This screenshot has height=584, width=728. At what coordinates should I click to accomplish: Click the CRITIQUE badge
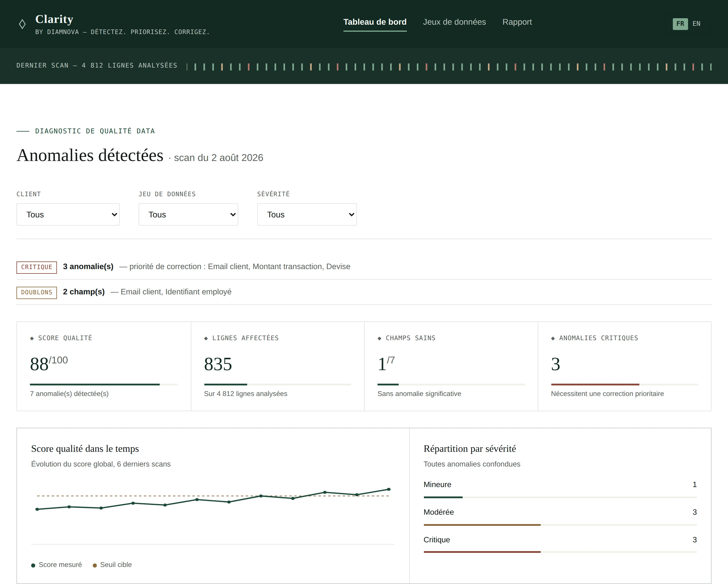point(36,267)
